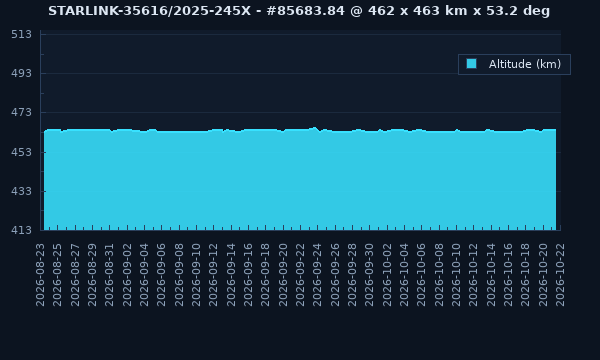Screen dimensions: 600x360
Task: Click the 2026-09-10 date label
Action: (x=196, y=275)
